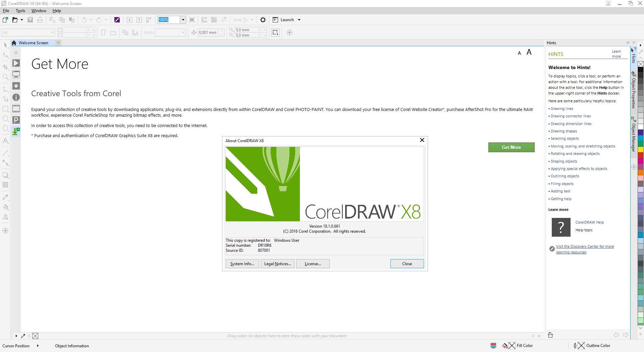Expand the Open button dropdown arrow
Image resolution: width=644 pixels, height=352 pixels.
(x=22, y=20)
